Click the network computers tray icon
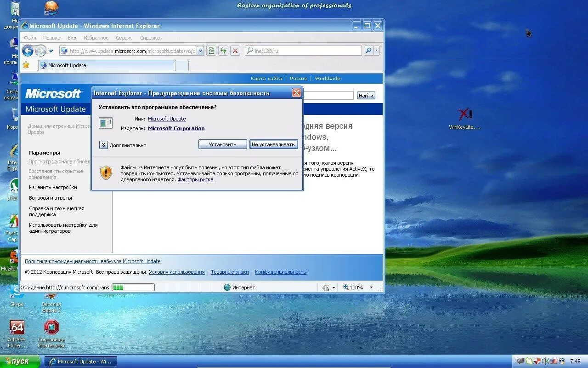This screenshot has width=588, height=368. tap(521, 361)
